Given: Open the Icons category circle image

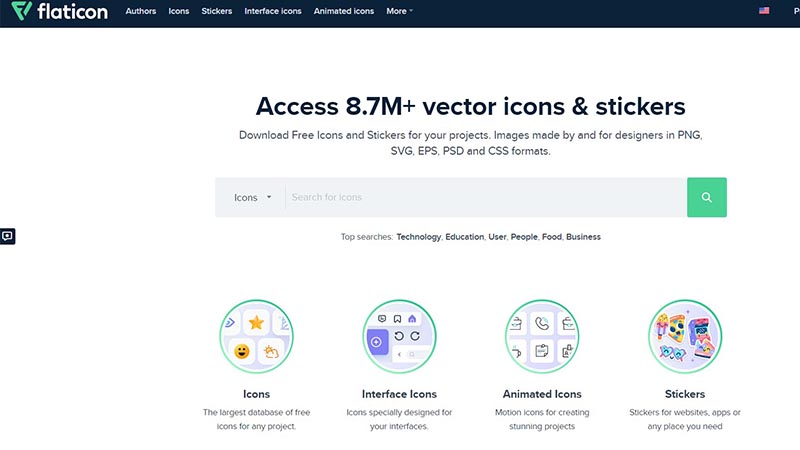Looking at the screenshot, I should tap(256, 336).
